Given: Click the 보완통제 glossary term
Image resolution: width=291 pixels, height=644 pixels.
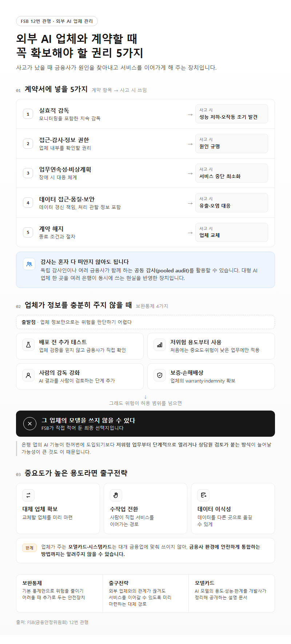Looking at the screenshot, I should tap(32, 583).
